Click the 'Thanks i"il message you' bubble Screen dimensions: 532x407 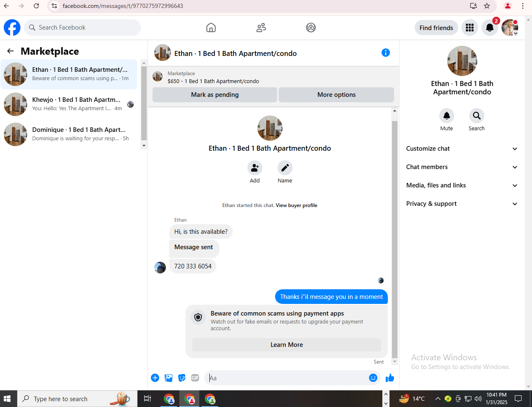[331, 297]
